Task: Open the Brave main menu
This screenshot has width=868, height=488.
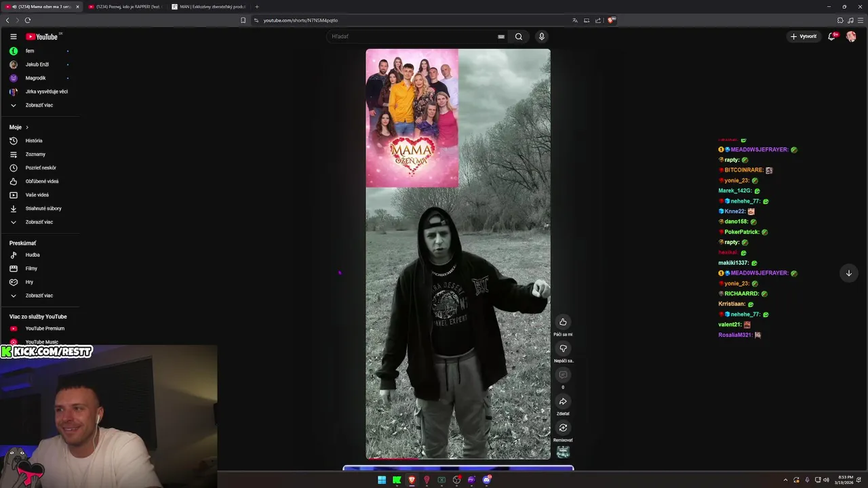Action: (x=861, y=20)
